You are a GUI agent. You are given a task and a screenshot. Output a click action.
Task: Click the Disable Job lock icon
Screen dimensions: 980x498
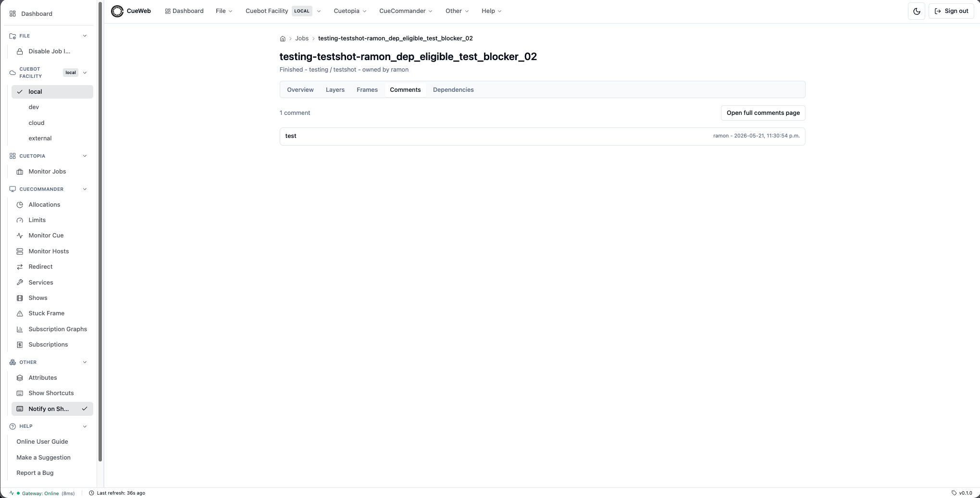[x=20, y=51]
